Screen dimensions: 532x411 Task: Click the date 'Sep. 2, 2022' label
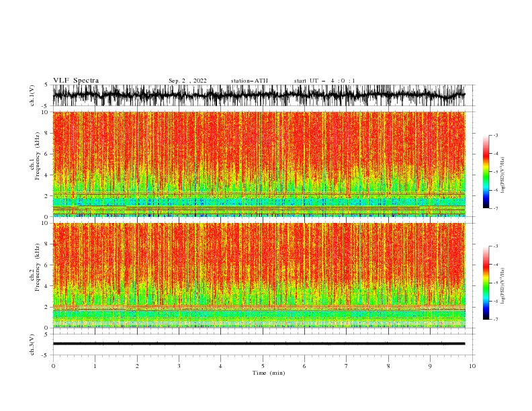(187, 81)
